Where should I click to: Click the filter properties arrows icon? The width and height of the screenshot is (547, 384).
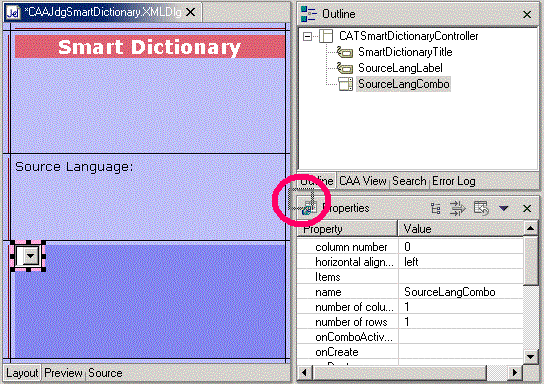pos(457,208)
